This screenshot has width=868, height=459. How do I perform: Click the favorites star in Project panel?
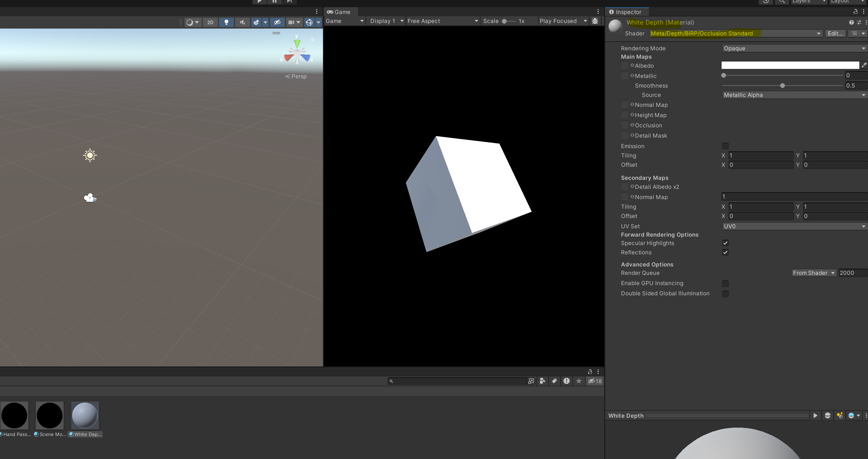click(579, 381)
